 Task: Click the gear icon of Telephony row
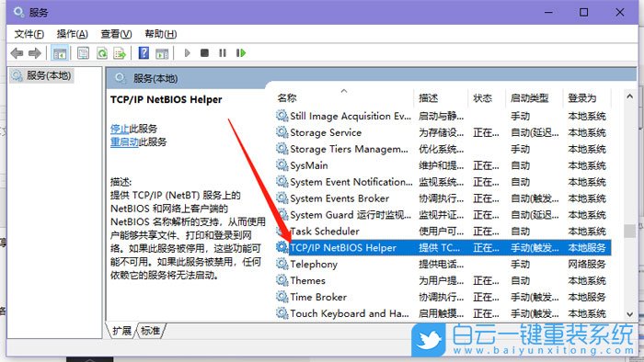pyautogui.click(x=282, y=264)
